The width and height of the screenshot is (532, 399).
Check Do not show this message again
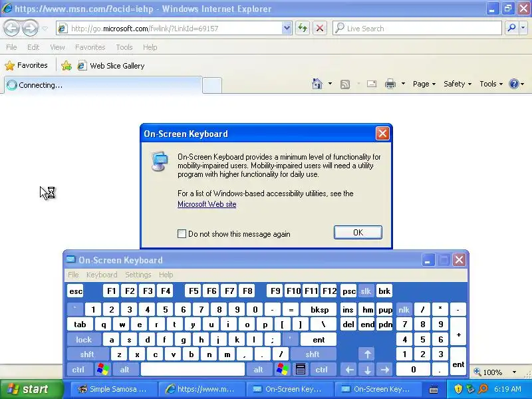coord(182,234)
